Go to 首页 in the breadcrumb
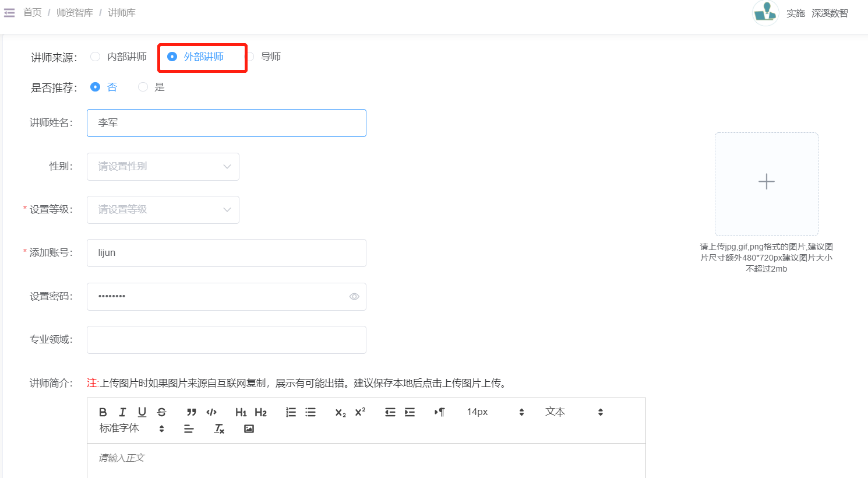The image size is (868, 478). point(33,13)
